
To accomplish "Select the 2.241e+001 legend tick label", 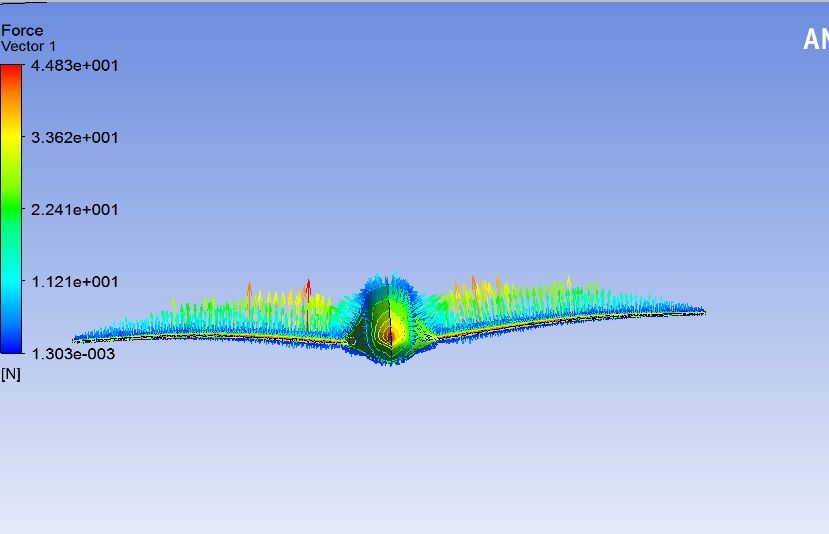I will tap(75, 210).
